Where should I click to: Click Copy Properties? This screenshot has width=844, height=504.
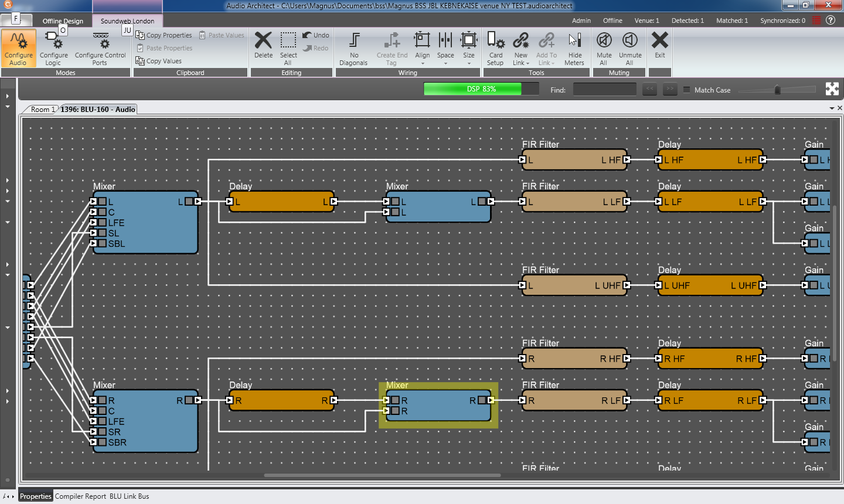tap(164, 35)
